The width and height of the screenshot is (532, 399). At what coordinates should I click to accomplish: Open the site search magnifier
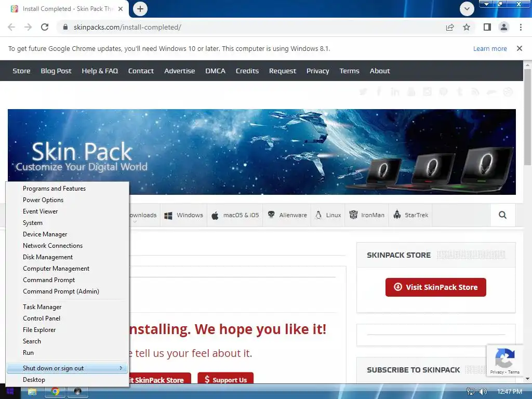(502, 215)
